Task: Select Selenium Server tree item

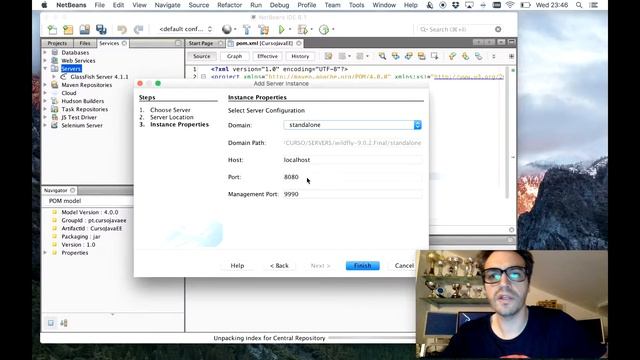Action: (82, 125)
